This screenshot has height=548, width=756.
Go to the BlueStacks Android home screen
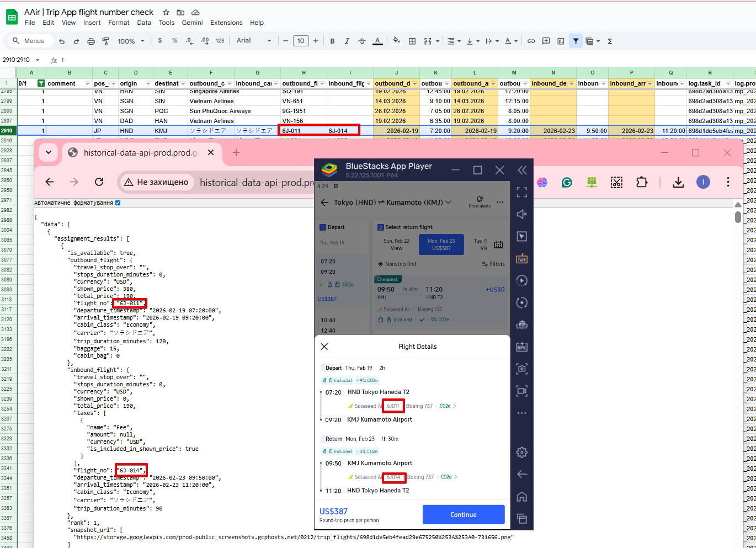[x=521, y=497]
